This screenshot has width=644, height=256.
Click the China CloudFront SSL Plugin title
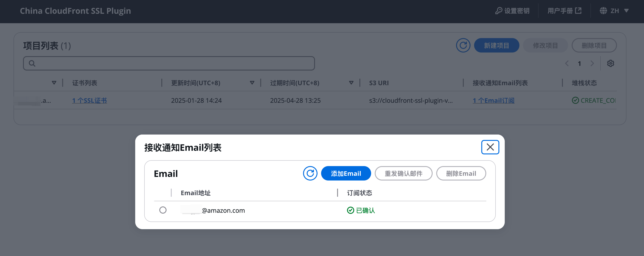click(x=75, y=11)
